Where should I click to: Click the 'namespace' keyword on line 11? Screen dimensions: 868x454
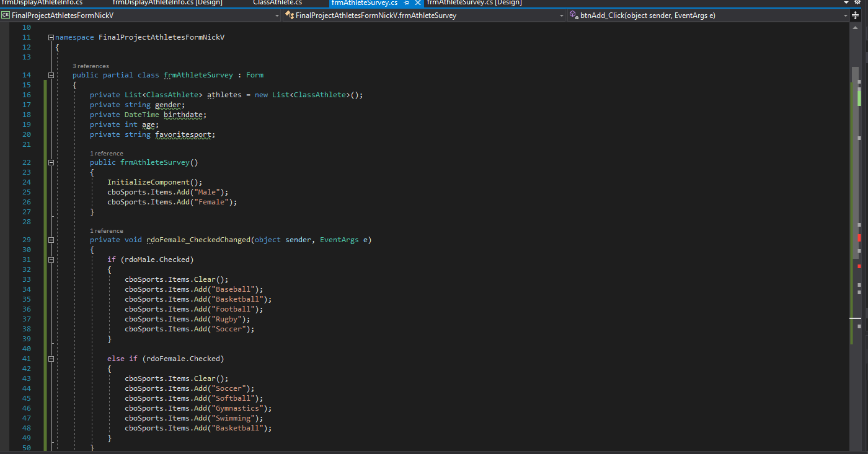pyautogui.click(x=74, y=38)
